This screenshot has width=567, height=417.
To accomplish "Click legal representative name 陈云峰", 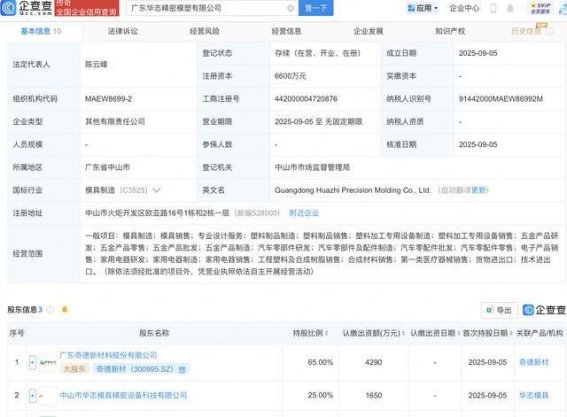I will pyautogui.click(x=96, y=64).
